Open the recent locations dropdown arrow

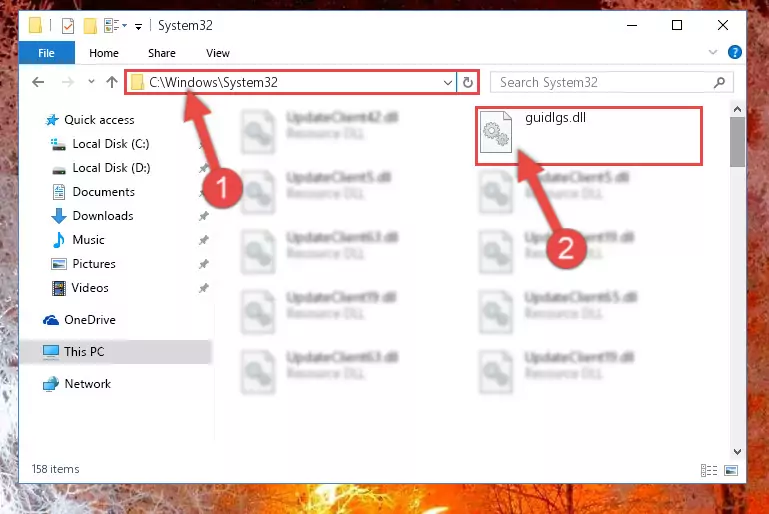[x=91, y=81]
